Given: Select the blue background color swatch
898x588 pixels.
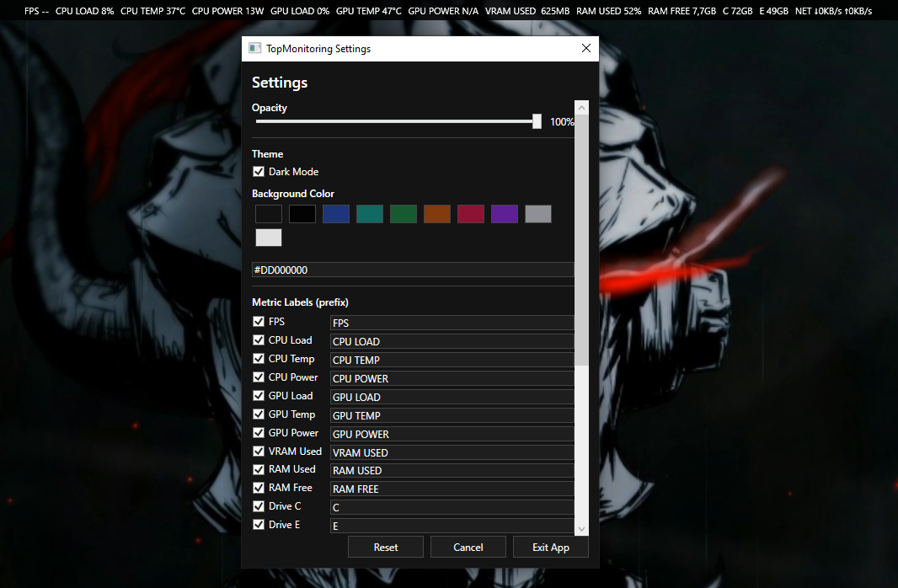Looking at the screenshot, I should (x=335, y=214).
